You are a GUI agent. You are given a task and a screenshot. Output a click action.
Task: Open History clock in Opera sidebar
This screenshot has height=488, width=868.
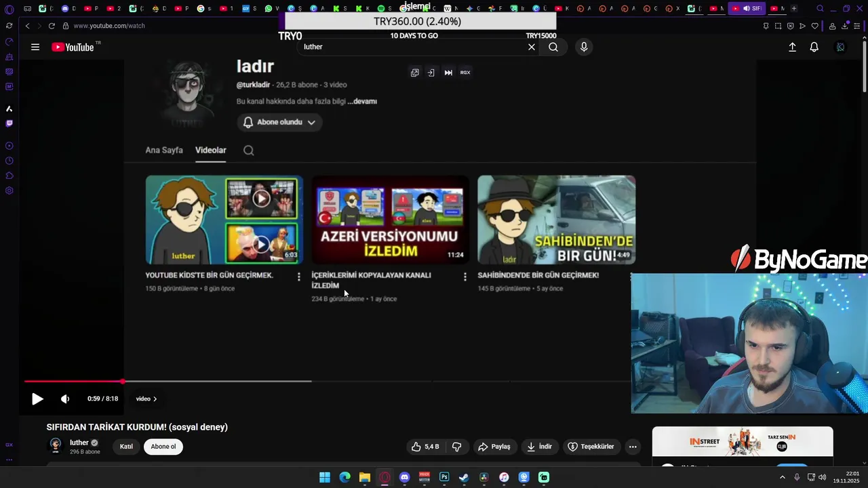(9, 161)
